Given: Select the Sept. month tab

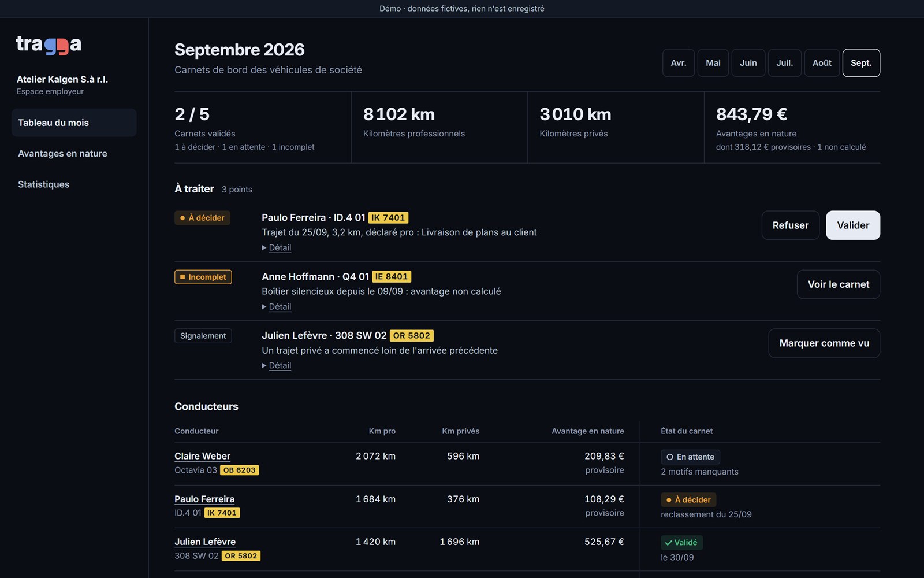Looking at the screenshot, I should 861,63.
